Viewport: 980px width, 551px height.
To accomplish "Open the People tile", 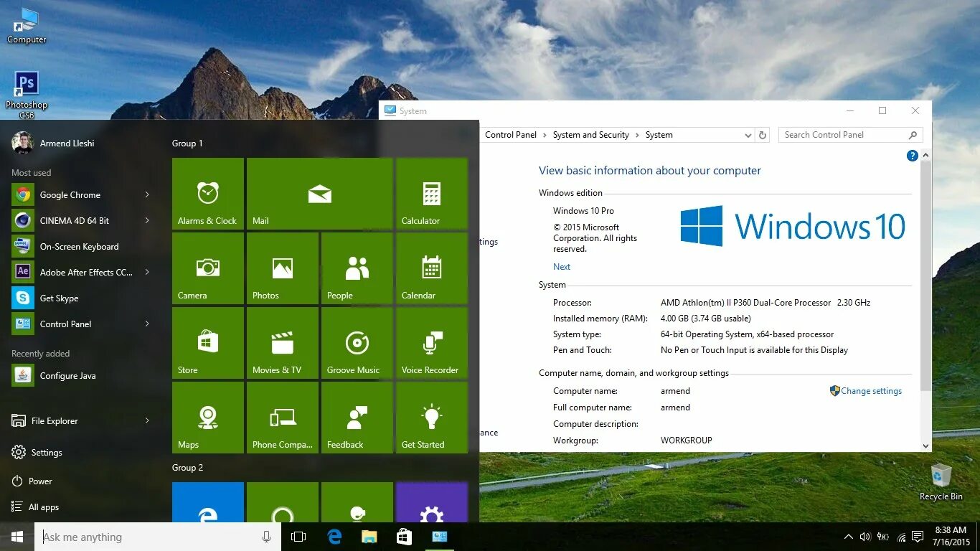I will 357,268.
